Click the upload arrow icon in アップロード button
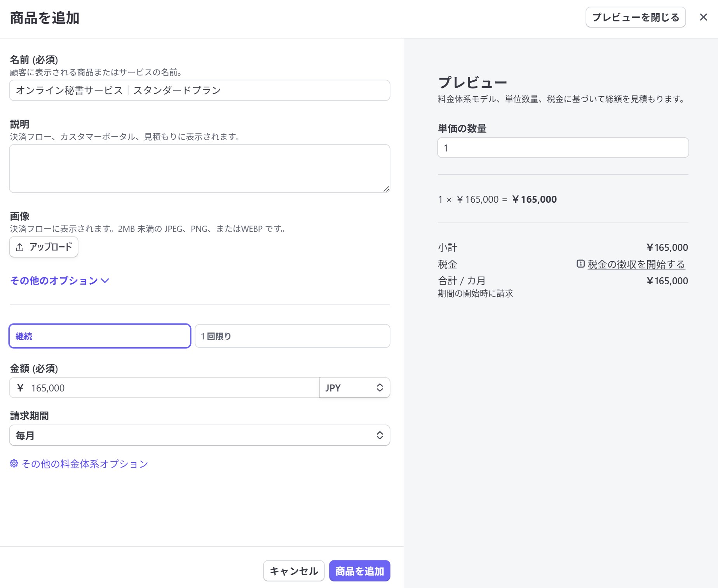Viewport: 718px width, 588px height. point(20,247)
